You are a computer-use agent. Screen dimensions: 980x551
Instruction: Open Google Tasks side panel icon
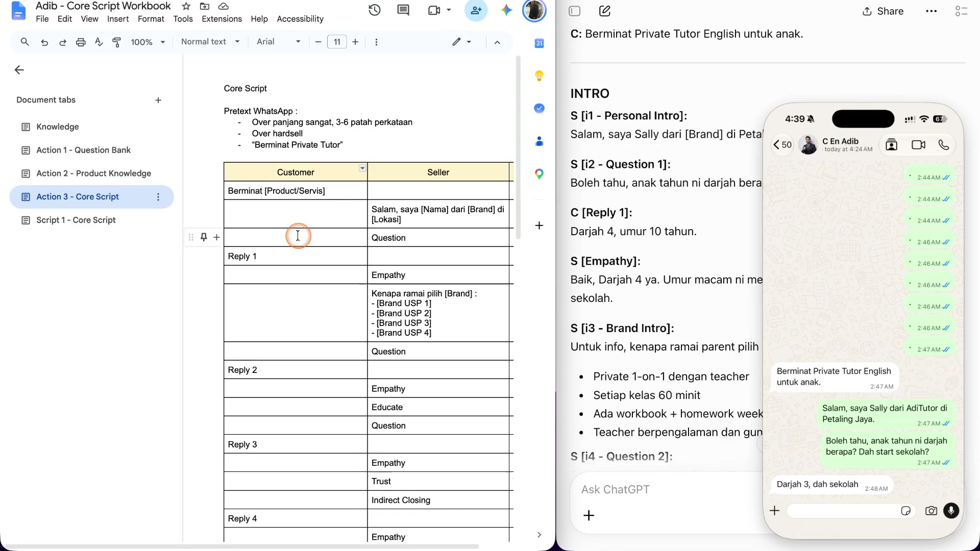539,108
